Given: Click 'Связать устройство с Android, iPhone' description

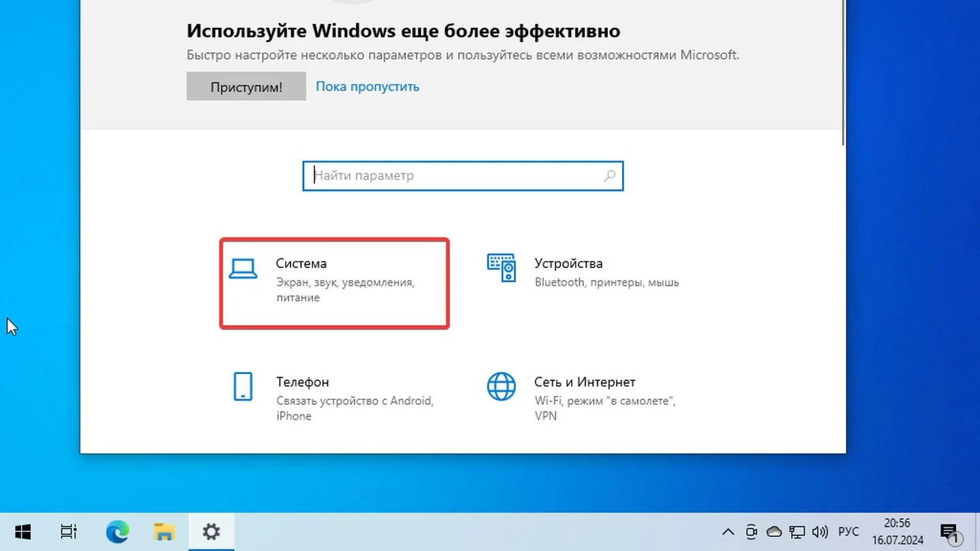Looking at the screenshot, I should click(355, 408).
